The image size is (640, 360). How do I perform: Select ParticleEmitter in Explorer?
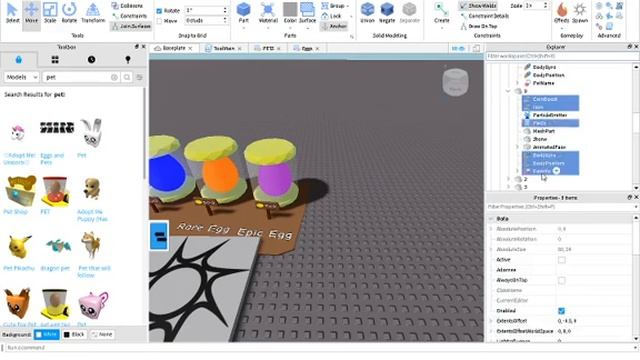tap(550, 115)
